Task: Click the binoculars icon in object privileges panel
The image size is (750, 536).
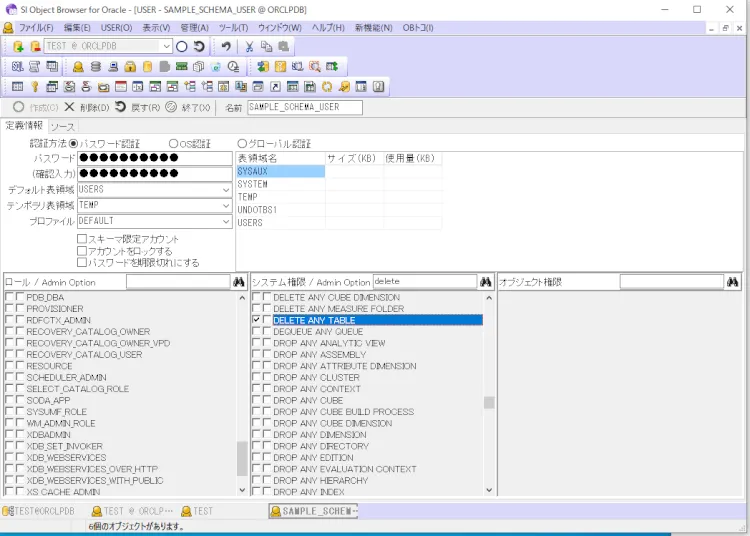Action: (x=732, y=282)
